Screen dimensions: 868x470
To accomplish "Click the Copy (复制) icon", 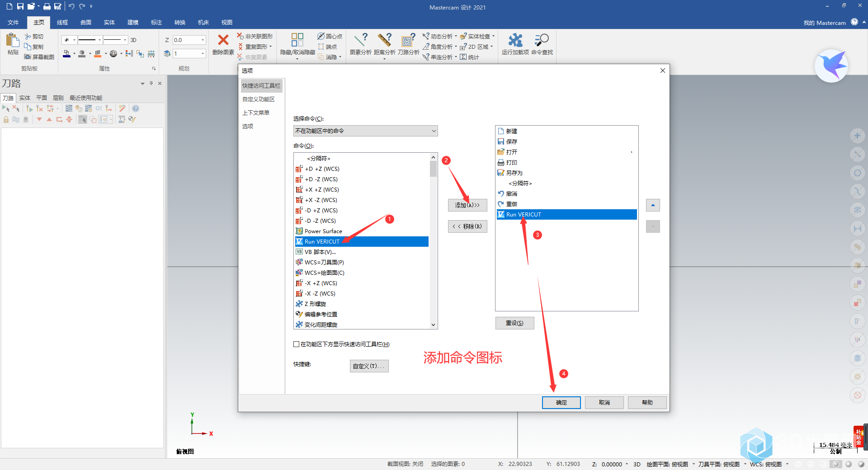I will pos(28,47).
